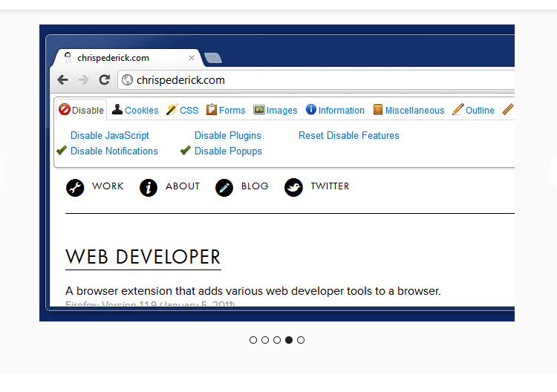Screen dimensions: 557x392
Task: Click the Outline pencil icon
Action: [458, 109]
